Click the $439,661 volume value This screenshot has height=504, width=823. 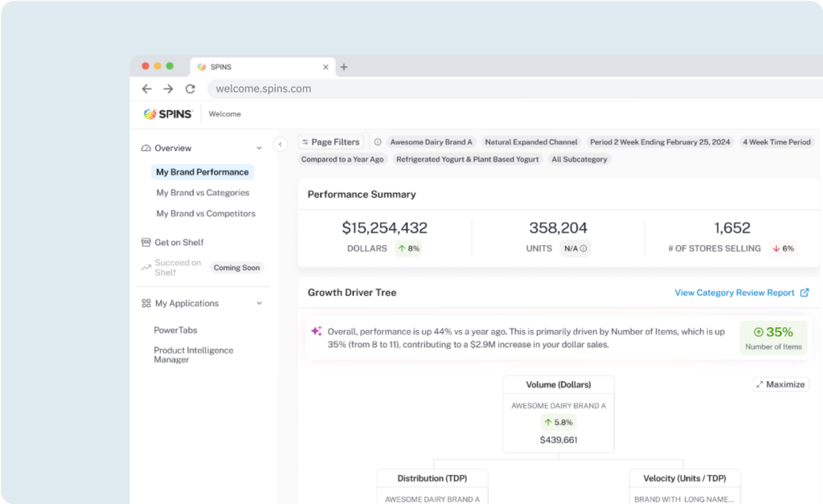click(x=559, y=440)
